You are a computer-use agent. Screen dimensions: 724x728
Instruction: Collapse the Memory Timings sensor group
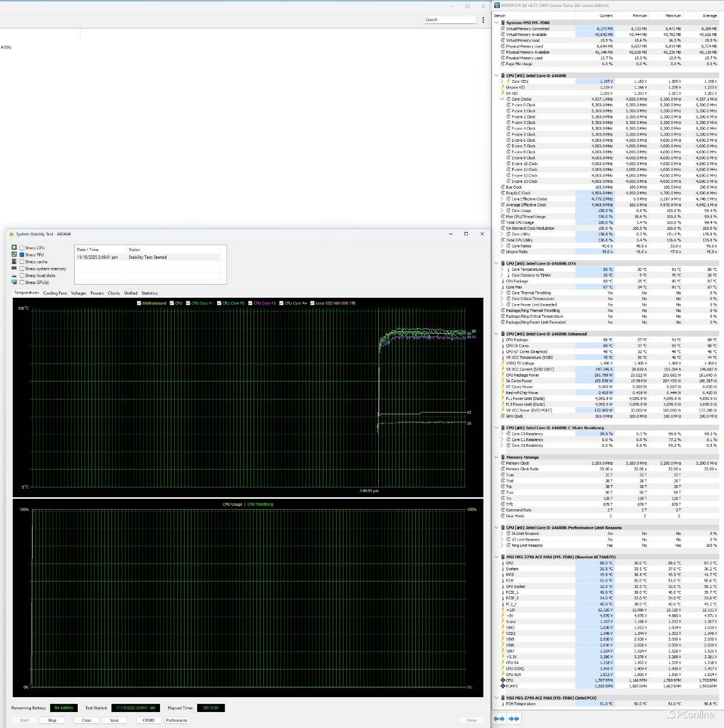point(496,457)
